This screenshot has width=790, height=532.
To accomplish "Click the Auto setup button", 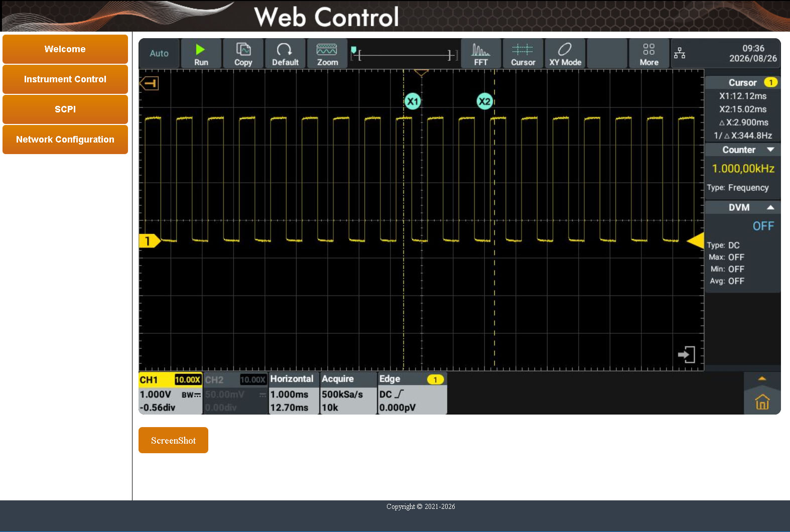I will [x=159, y=54].
